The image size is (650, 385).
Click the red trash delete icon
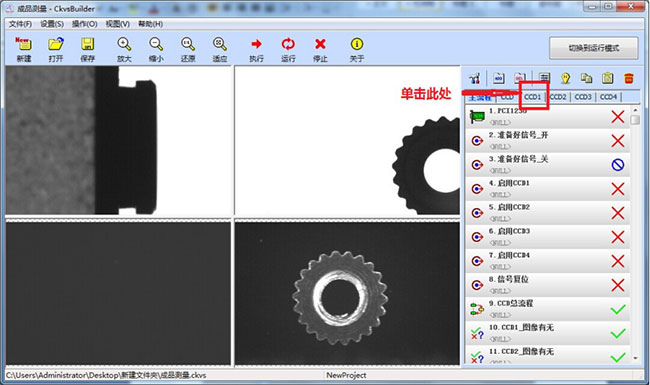click(628, 78)
